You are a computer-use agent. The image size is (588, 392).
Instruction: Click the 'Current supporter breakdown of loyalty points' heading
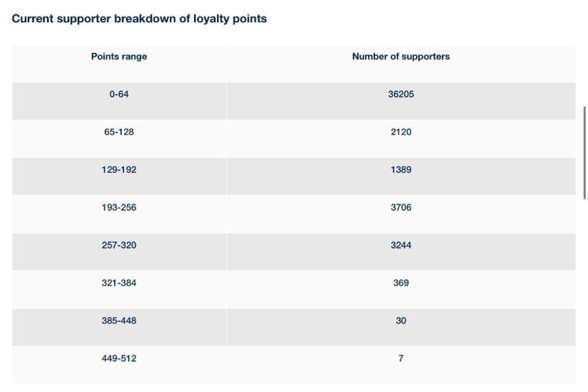pos(139,19)
